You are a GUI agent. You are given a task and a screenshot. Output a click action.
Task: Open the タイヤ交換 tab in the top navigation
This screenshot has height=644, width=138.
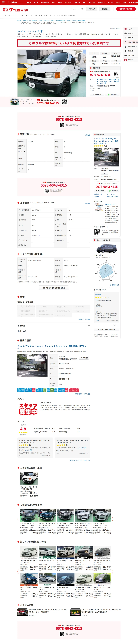(x=92, y=2)
